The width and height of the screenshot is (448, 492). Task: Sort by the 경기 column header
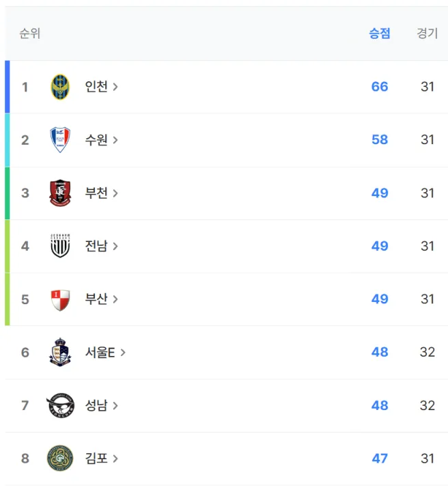click(428, 33)
